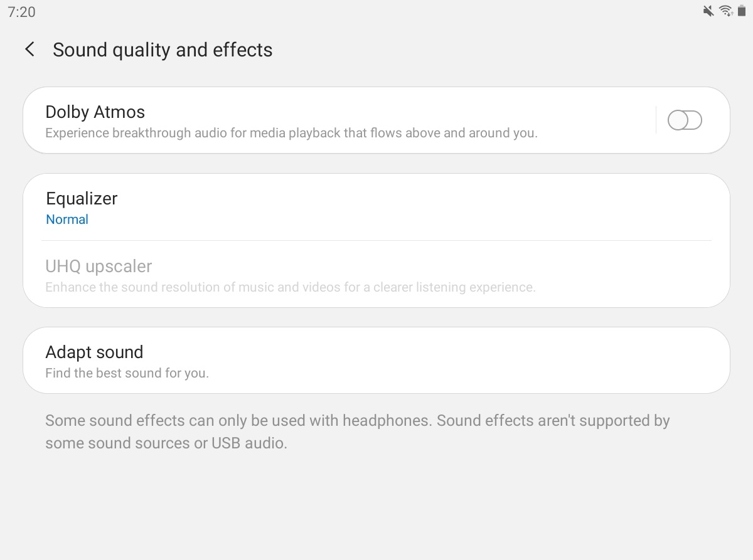This screenshot has height=560, width=753.
Task: Tap blank space right of Adapt sound title
Action: coord(439,352)
